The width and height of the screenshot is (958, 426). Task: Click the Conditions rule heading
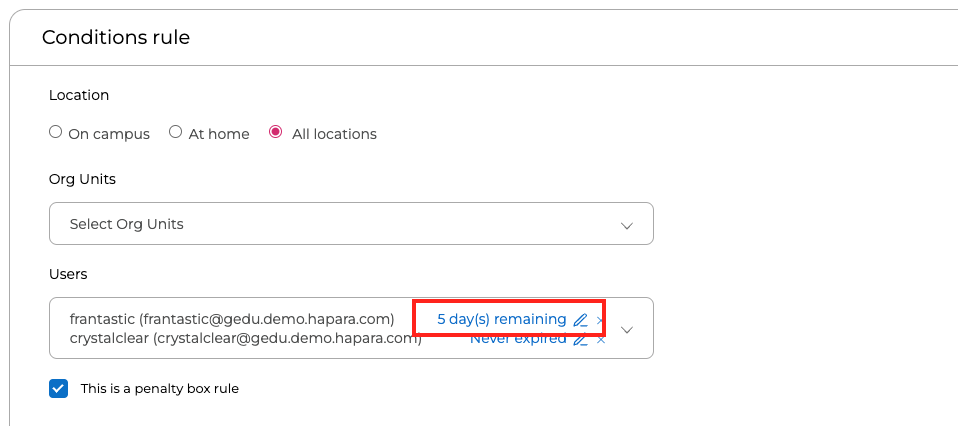click(x=116, y=37)
